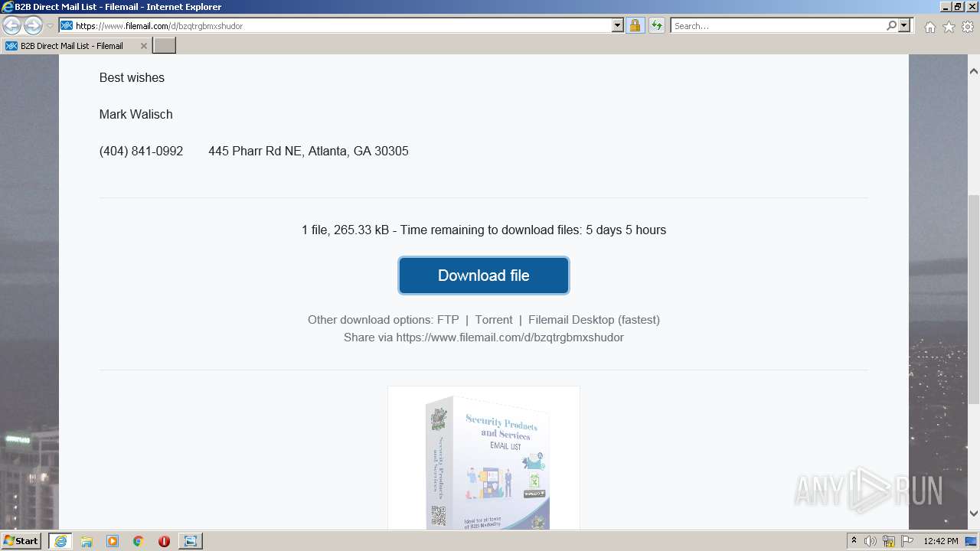Open a new blank tab
Screen dimensions: 980x551
pos(165,46)
